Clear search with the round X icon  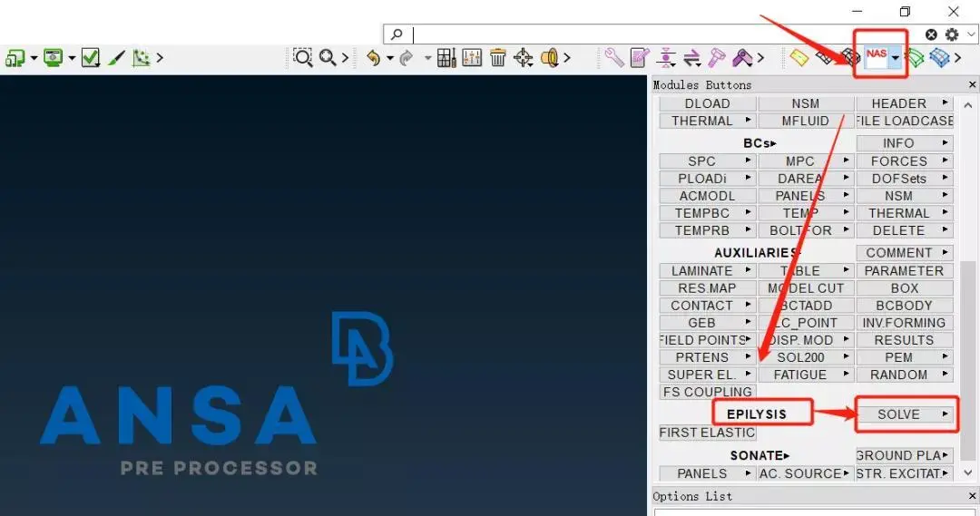click(x=931, y=34)
